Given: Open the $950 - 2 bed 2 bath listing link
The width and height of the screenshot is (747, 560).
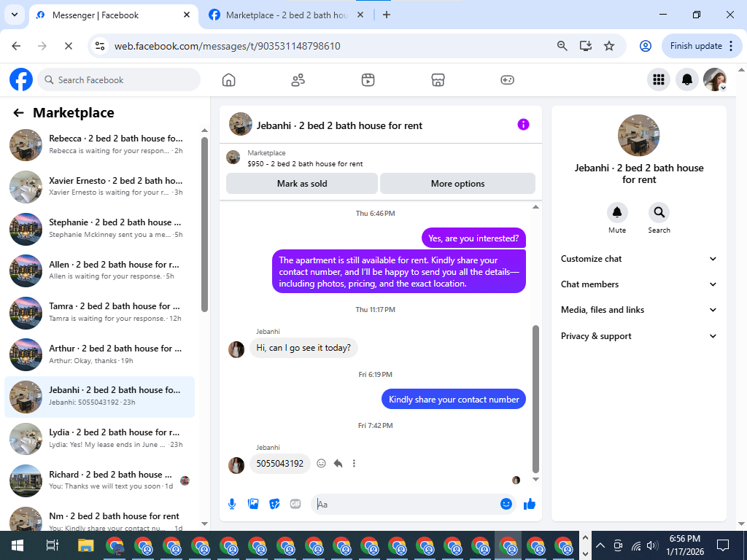Looking at the screenshot, I should [305, 164].
